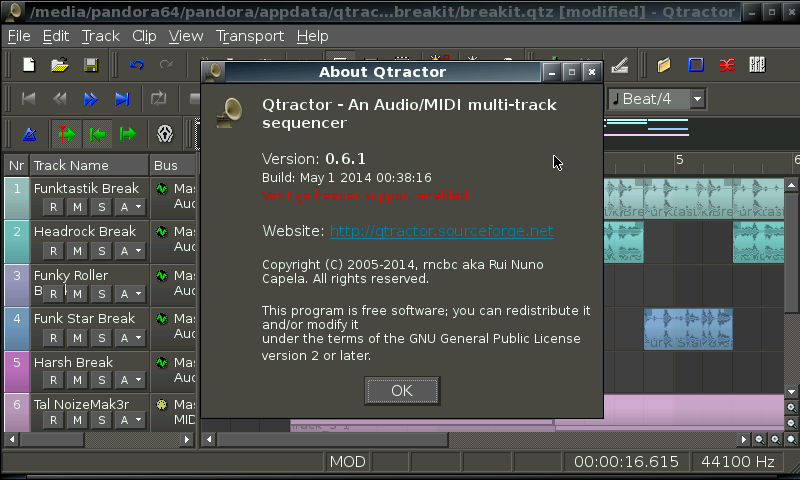Solo the Funktastik Break track
Screen dimensions: 800x480
(x=102, y=207)
